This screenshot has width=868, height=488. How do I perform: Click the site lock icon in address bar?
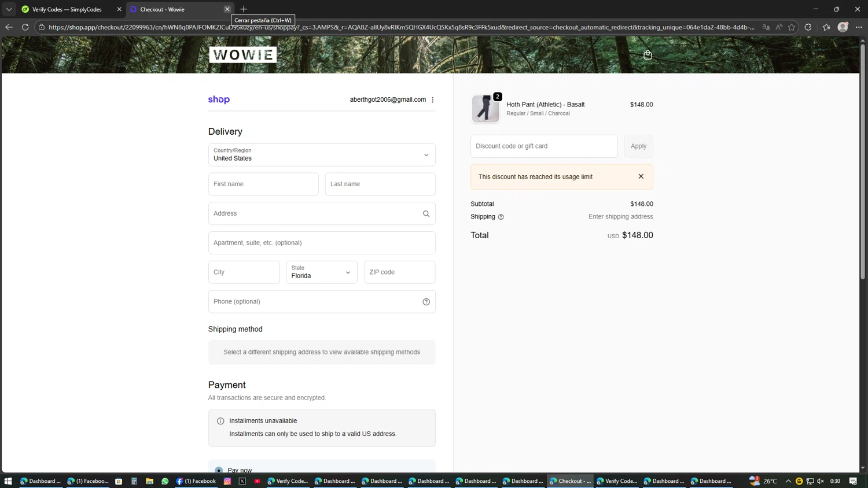[42, 27]
